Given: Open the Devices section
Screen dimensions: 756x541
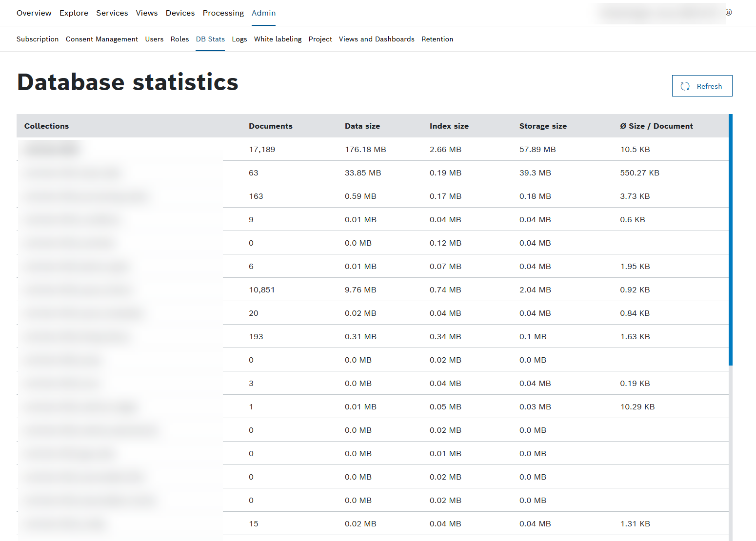Looking at the screenshot, I should point(180,13).
